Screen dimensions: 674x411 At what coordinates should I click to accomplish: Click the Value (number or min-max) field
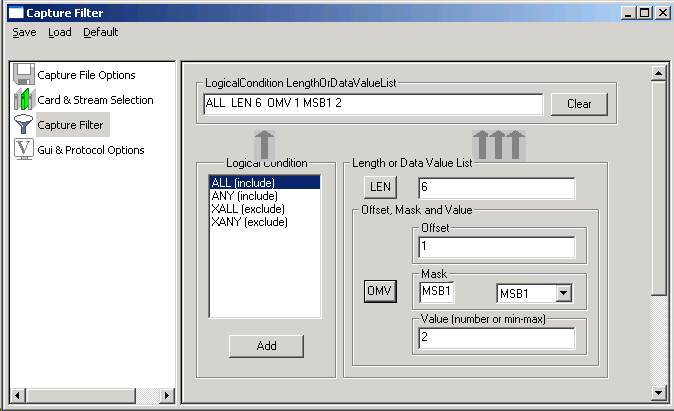coord(496,338)
